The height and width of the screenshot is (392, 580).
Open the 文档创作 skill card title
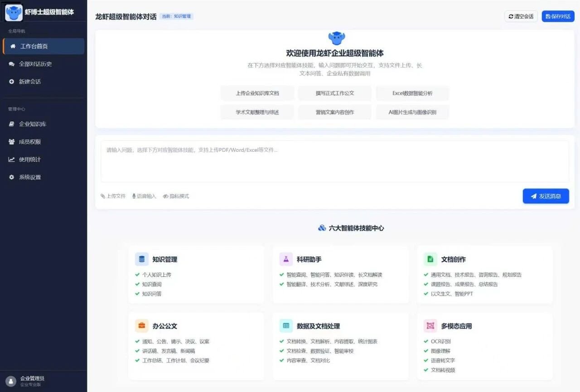(x=454, y=260)
